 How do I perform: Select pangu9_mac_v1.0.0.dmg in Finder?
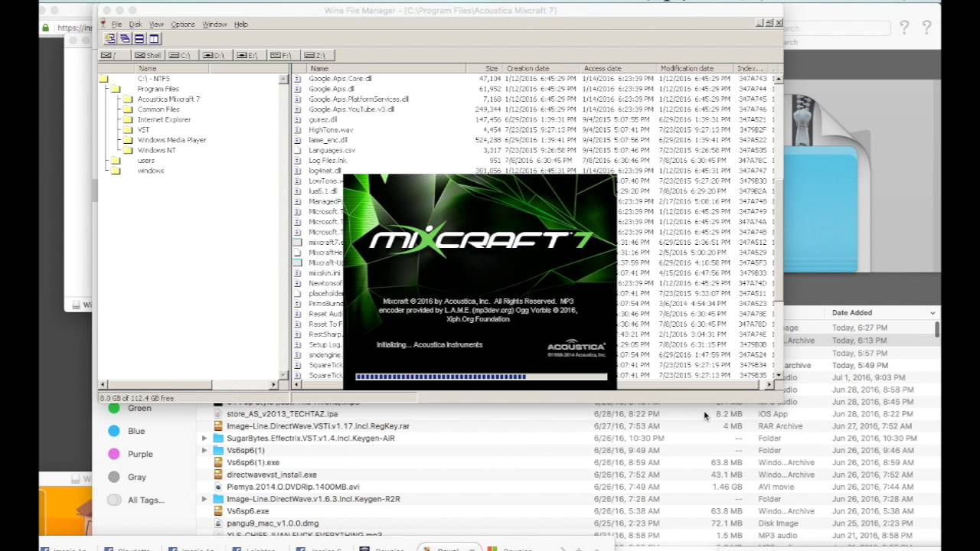click(273, 523)
